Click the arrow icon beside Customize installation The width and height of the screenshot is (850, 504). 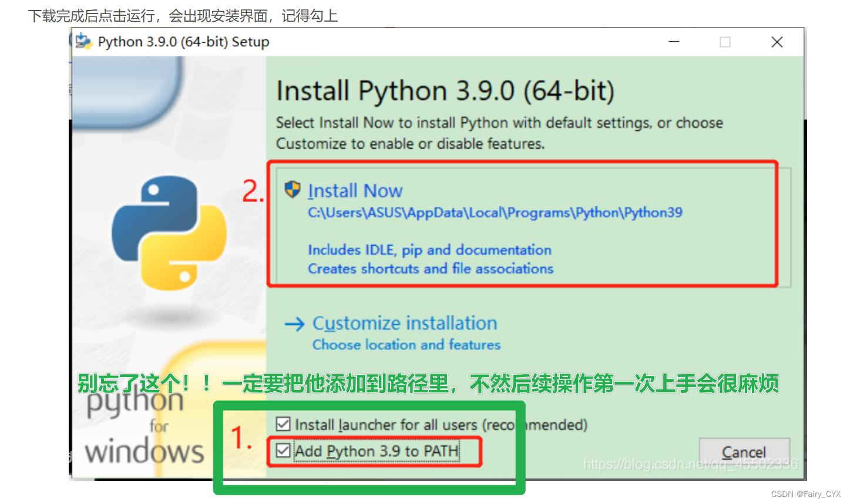[294, 324]
